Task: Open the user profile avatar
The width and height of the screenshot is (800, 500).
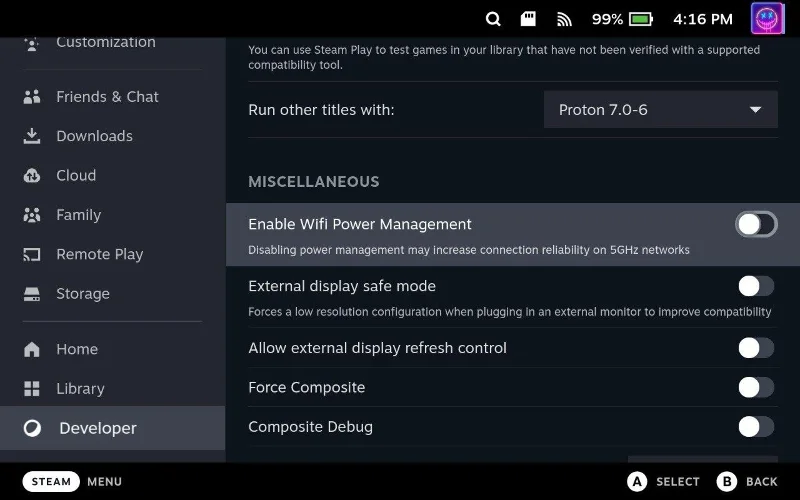Action: [x=769, y=19]
